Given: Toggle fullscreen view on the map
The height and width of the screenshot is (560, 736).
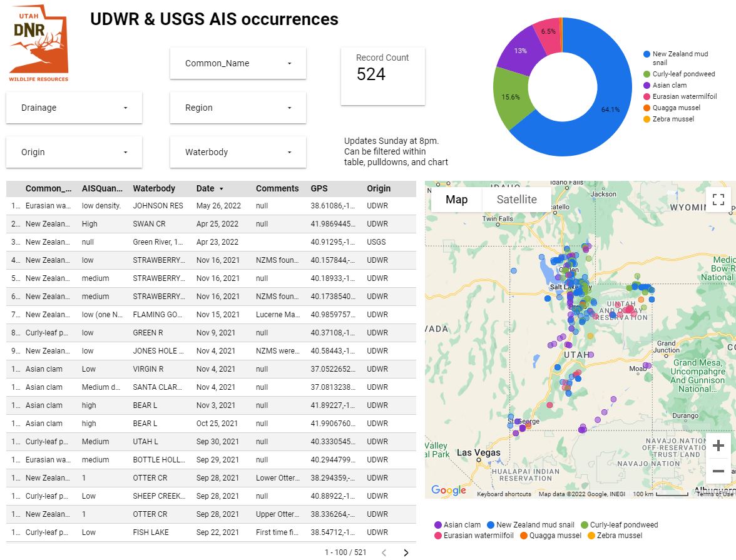Looking at the screenshot, I should 718,200.
